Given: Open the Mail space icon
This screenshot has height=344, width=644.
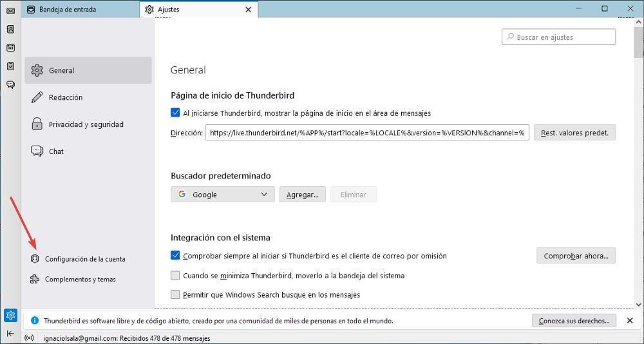Looking at the screenshot, I should [x=11, y=11].
